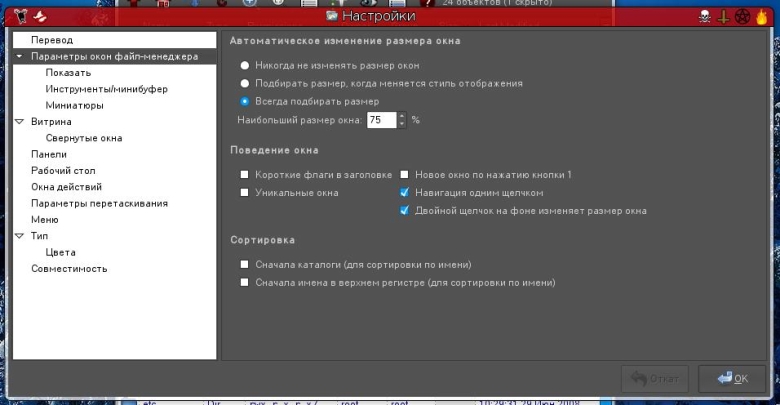Click the sword icon in the title bar

pos(723,17)
